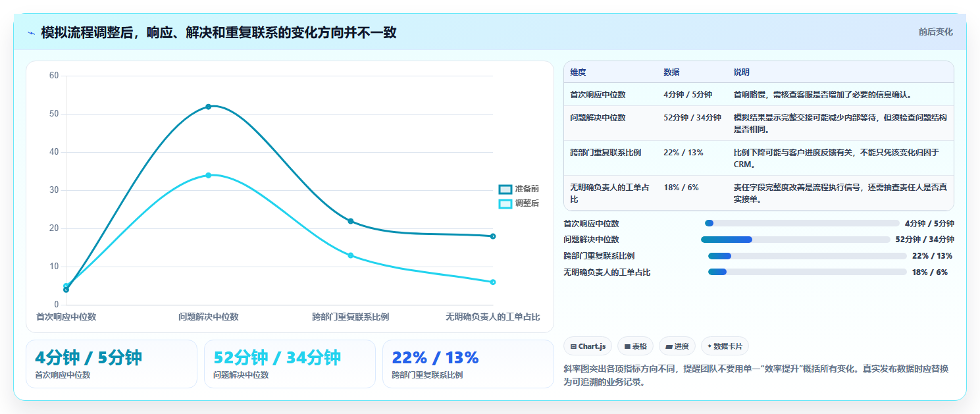The width and height of the screenshot is (980, 414).
Task: Click the 调整后 peak point at 34
Action: click(x=209, y=175)
